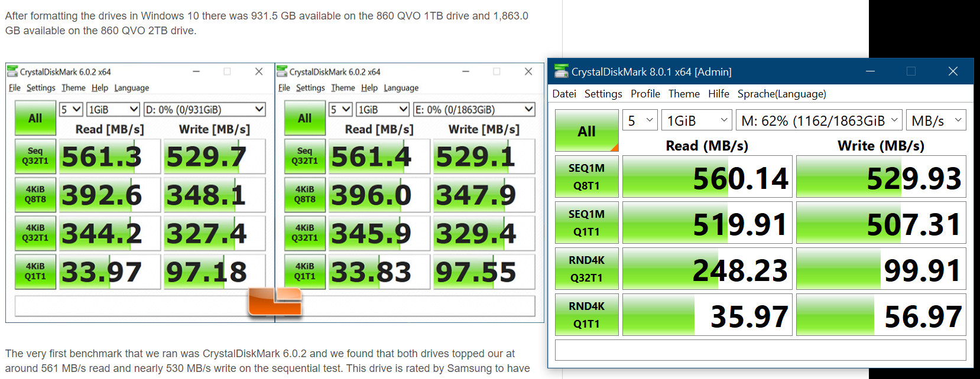Click the orange Legit Reviews logo on benchmark image
Image resolution: width=980 pixels, height=379 pixels.
pos(275,302)
